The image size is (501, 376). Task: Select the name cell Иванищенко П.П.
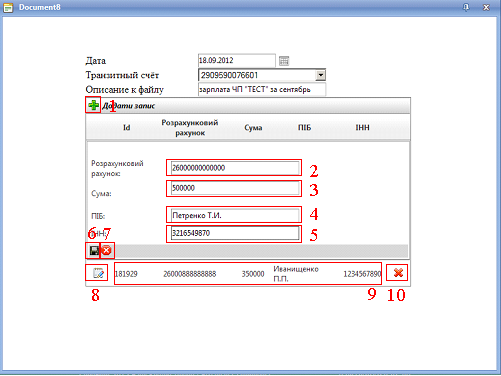(x=296, y=274)
